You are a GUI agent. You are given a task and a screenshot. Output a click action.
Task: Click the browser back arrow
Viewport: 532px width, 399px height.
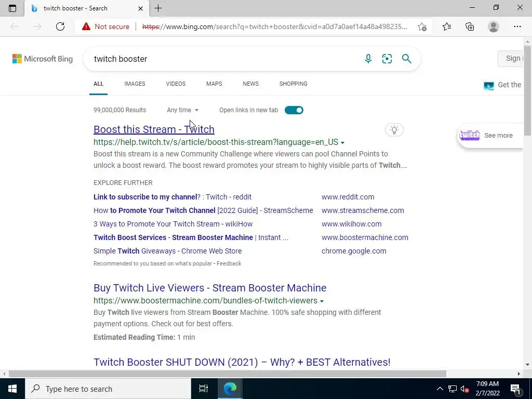point(15,26)
